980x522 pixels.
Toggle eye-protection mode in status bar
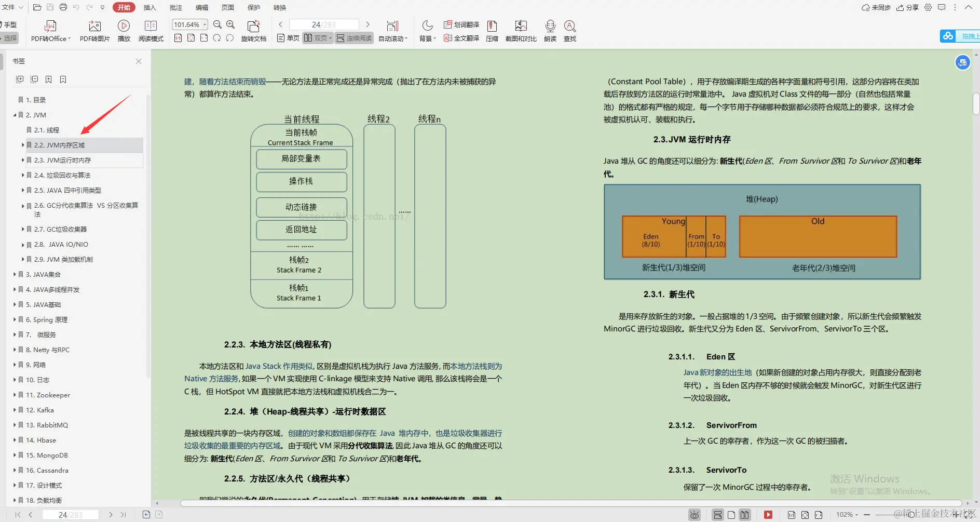(x=695, y=515)
